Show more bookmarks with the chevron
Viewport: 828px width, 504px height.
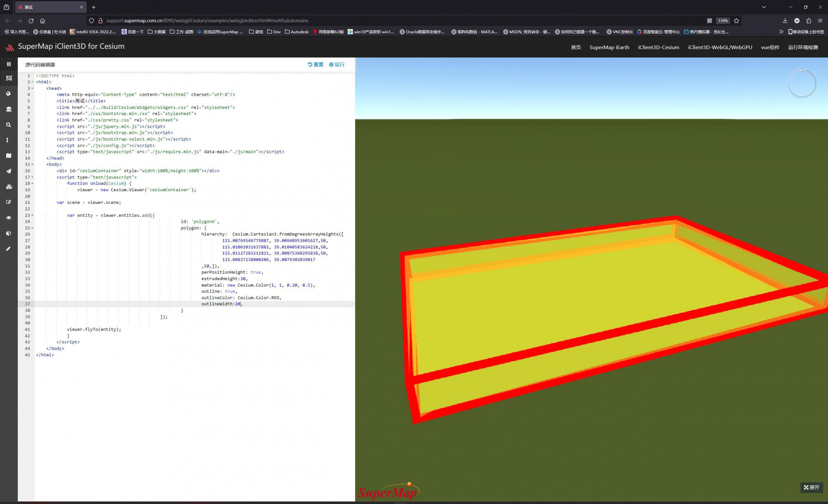pos(781,32)
